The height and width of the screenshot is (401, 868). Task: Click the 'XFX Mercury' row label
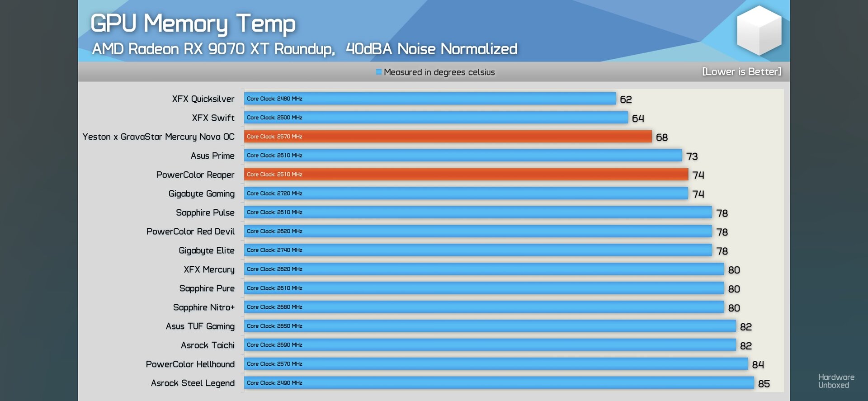pos(209,269)
